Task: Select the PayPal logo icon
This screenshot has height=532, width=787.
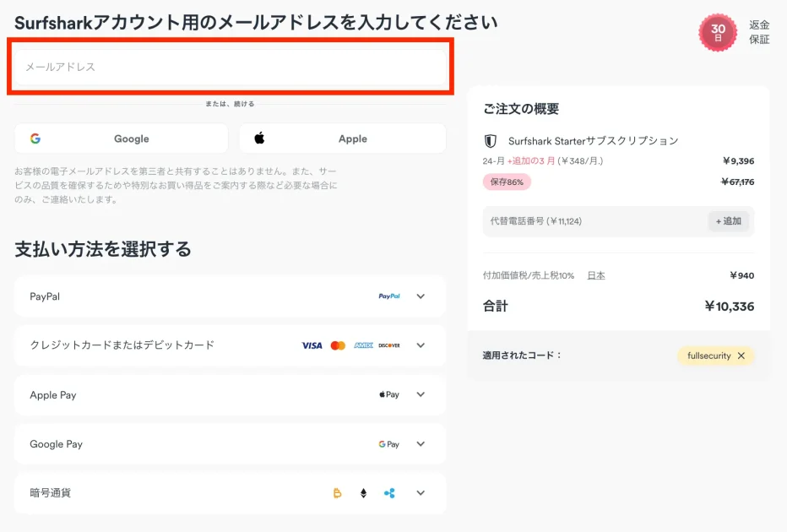Action: [389, 296]
